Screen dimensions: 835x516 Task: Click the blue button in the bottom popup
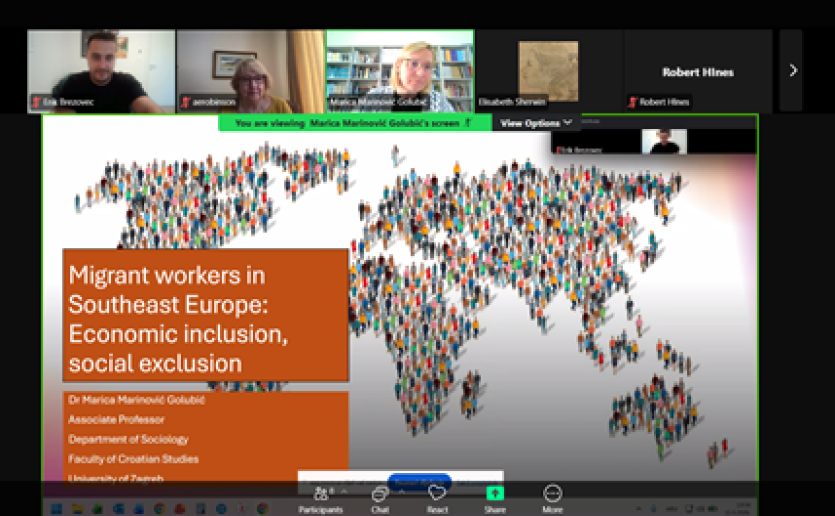pyautogui.click(x=419, y=482)
